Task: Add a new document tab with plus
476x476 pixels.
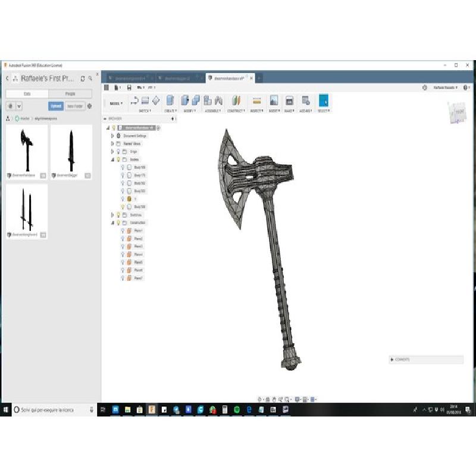Action: click(259, 79)
